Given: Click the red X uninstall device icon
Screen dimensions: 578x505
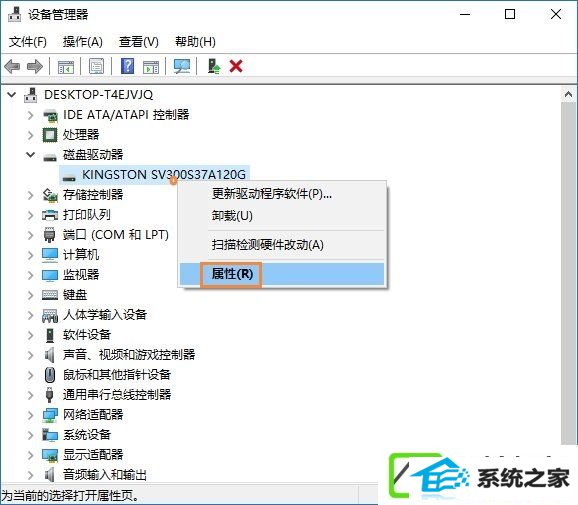Looking at the screenshot, I should (236, 66).
